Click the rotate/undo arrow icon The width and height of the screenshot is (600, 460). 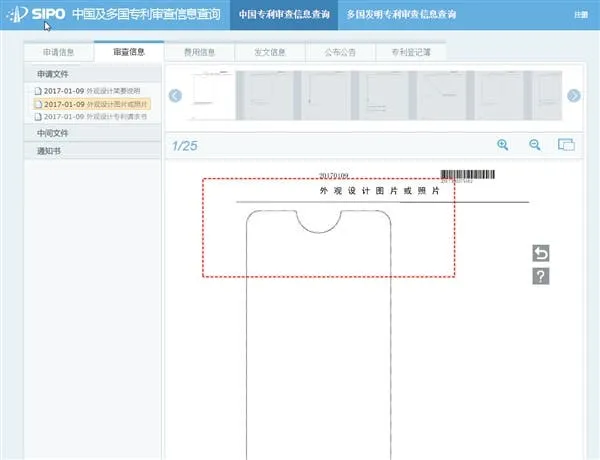541,253
